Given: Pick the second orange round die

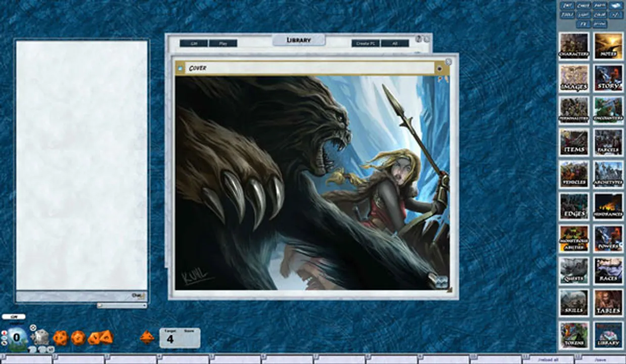Looking at the screenshot, I should pyautogui.click(x=78, y=338).
